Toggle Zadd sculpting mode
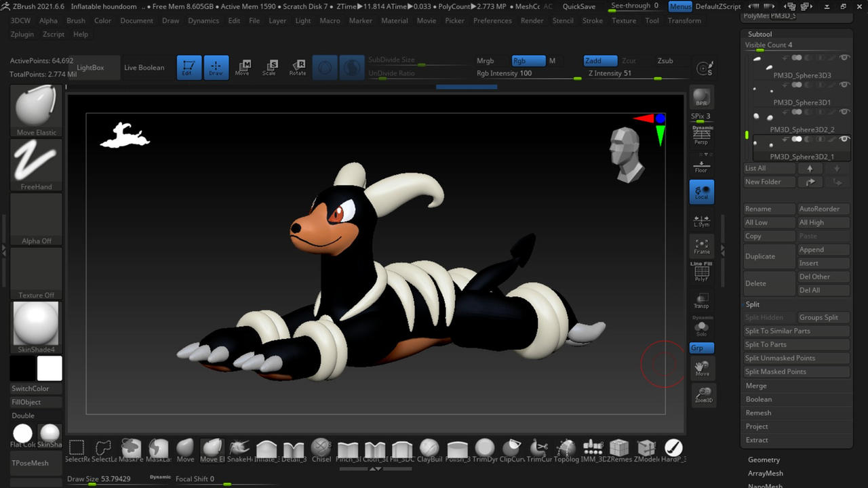Image resolution: width=868 pixels, height=488 pixels. tap(600, 61)
